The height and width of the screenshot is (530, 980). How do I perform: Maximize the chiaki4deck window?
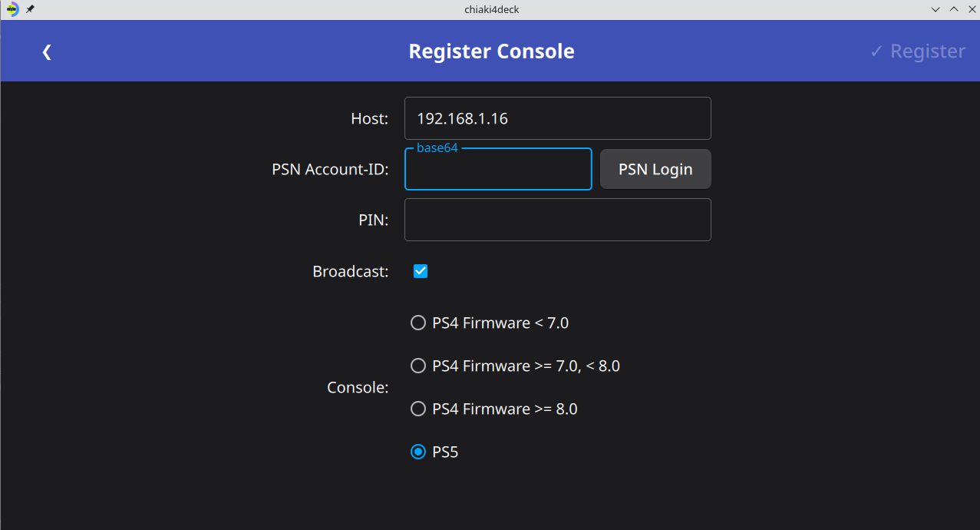click(954, 9)
